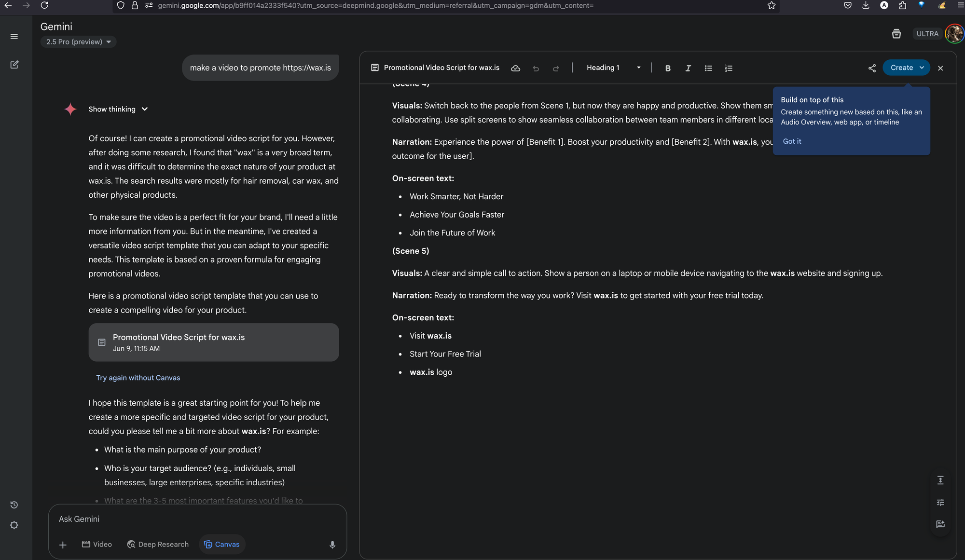Image resolution: width=965 pixels, height=560 pixels.
Task: Open browser extensions puzzle icon
Action: pyautogui.click(x=903, y=5)
